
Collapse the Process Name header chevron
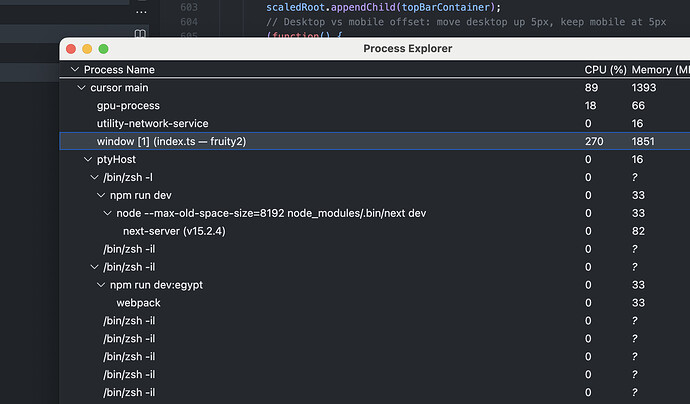(x=75, y=70)
